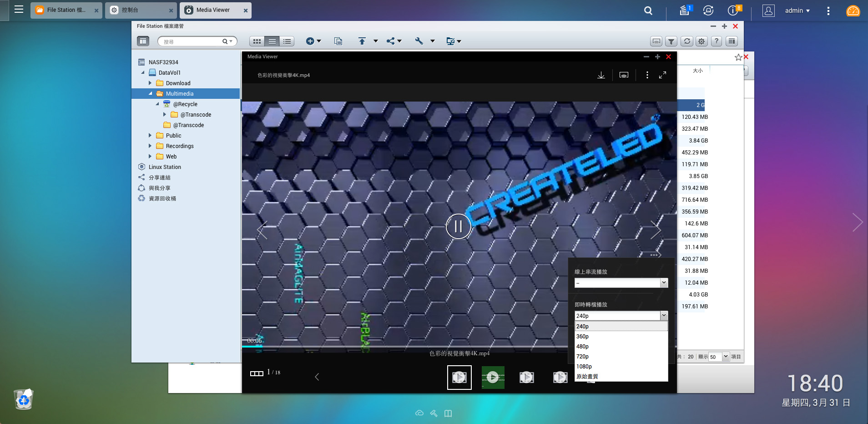Screen dimensions: 868x424
Task: Choose 720p transcode quality
Action: click(621, 357)
